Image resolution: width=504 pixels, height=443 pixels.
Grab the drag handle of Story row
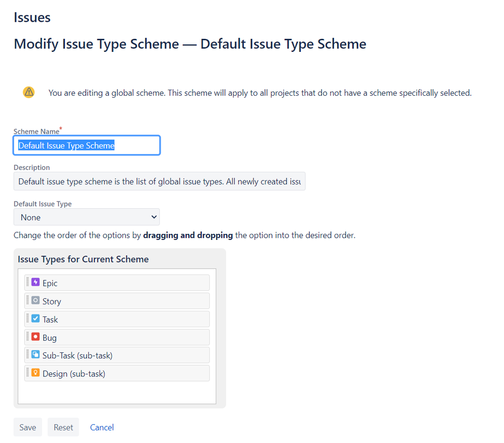[28, 301]
